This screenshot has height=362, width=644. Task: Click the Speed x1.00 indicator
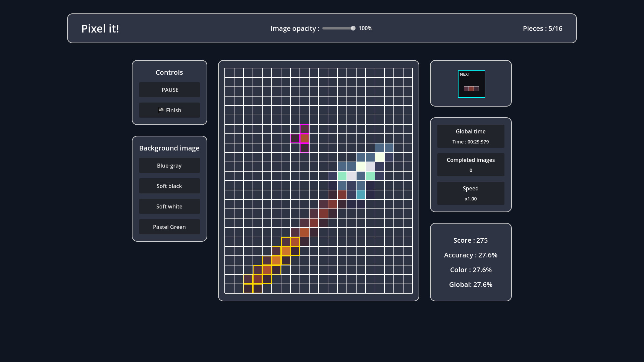pyautogui.click(x=471, y=193)
